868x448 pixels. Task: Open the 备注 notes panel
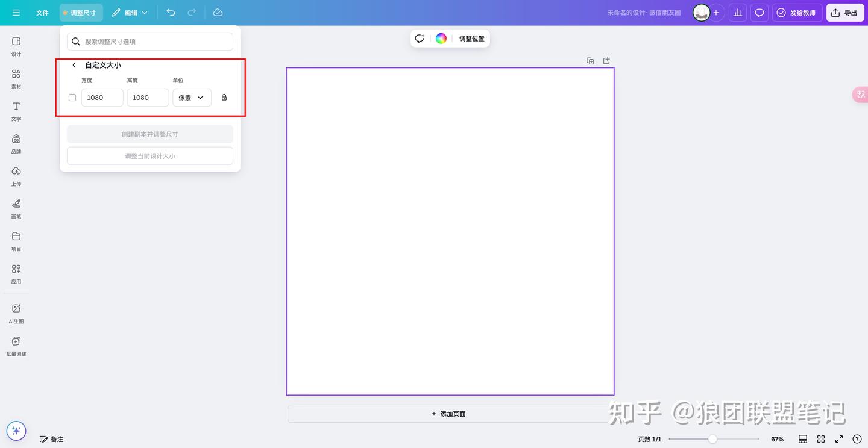pyautogui.click(x=51, y=439)
